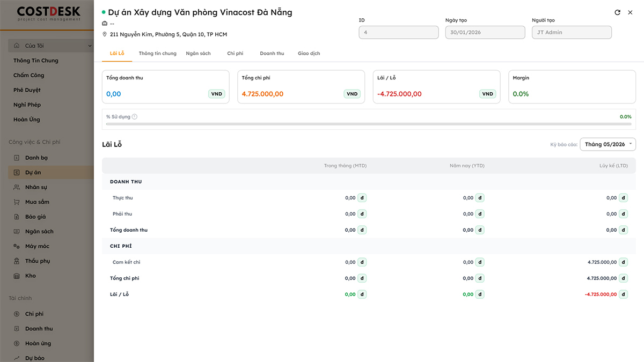
Task: Click VND badge in Lãi / Lỗ card
Action: click(487, 94)
